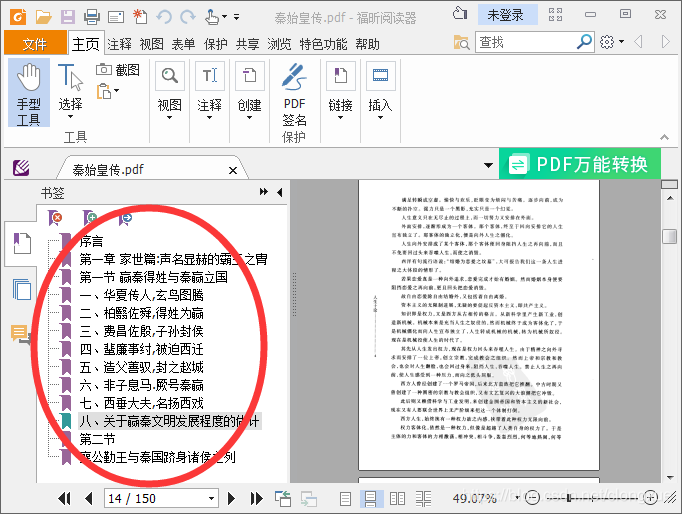This screenshot has width=682, height=514.
Task: Open the 插入 ribbon dropdown
Action: click(380, 90)
